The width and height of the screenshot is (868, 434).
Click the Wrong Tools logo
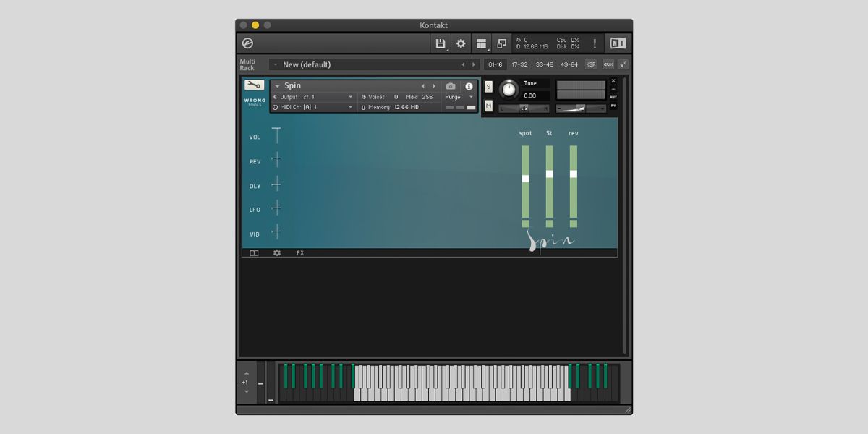(255, 102)
